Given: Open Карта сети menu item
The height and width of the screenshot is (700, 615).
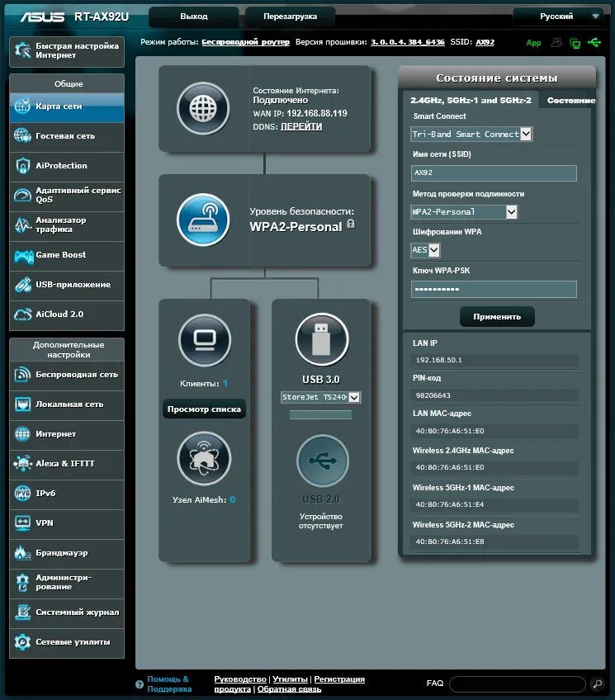Looking at the screenshot, I should tap(67, 107).
